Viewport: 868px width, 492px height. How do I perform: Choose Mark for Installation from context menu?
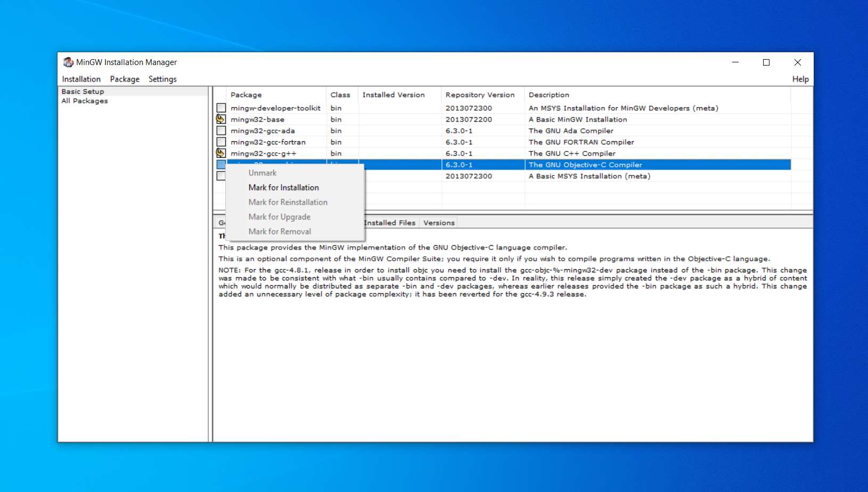click(283, 188)
